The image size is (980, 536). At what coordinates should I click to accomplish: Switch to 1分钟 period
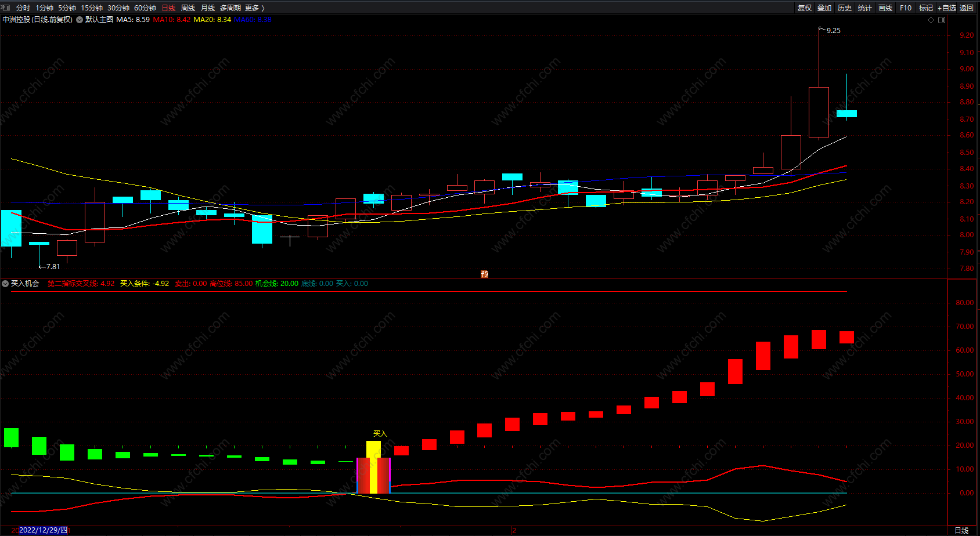click(x=44, y=8)
